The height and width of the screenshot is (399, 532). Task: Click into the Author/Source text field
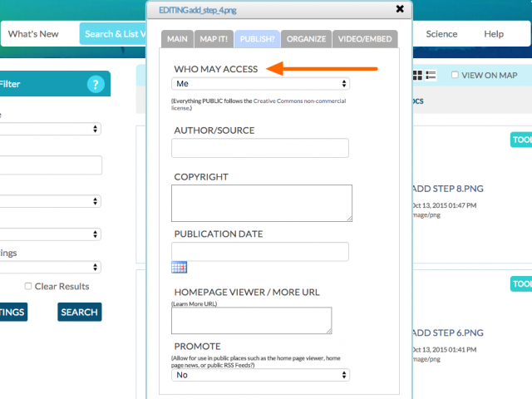click(x=260, y=148)
